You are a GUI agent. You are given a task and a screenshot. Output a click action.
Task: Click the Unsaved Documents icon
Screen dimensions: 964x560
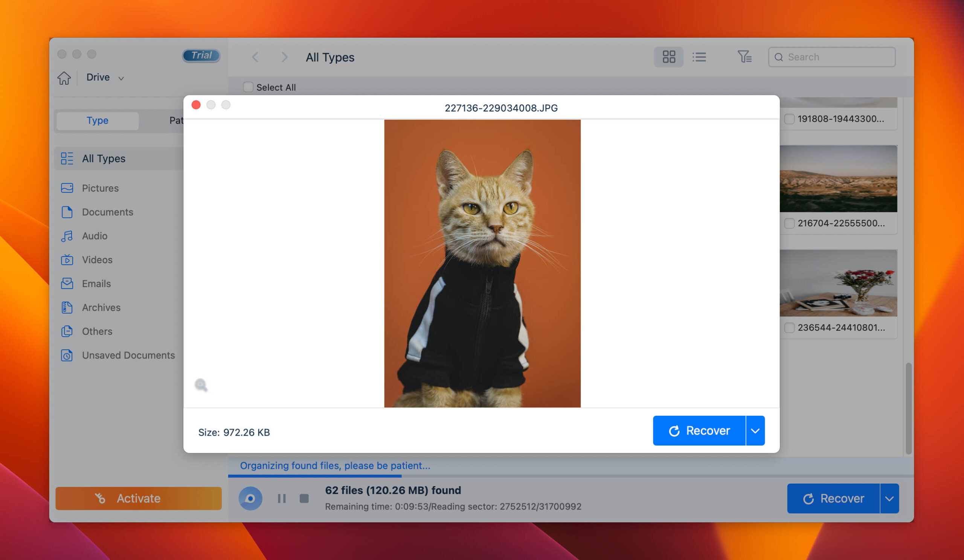(67, 356)
